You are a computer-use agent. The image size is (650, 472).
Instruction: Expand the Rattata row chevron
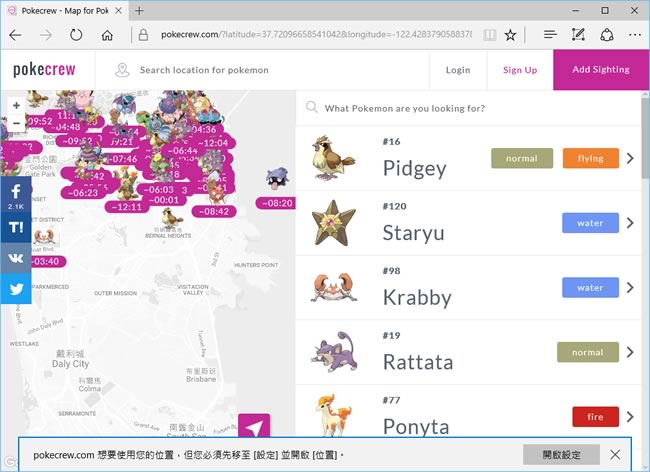click(x=630, y=352)
